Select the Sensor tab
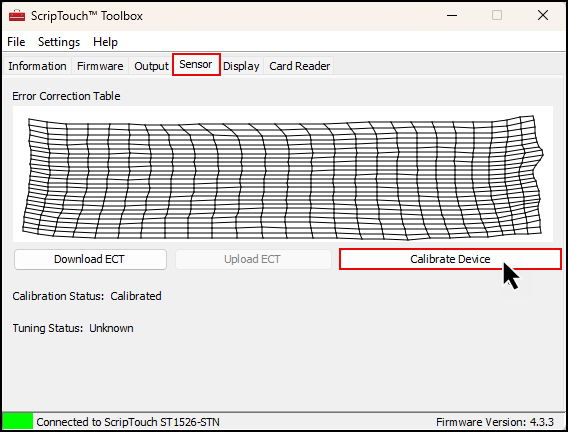 click(x=196, y=64)
